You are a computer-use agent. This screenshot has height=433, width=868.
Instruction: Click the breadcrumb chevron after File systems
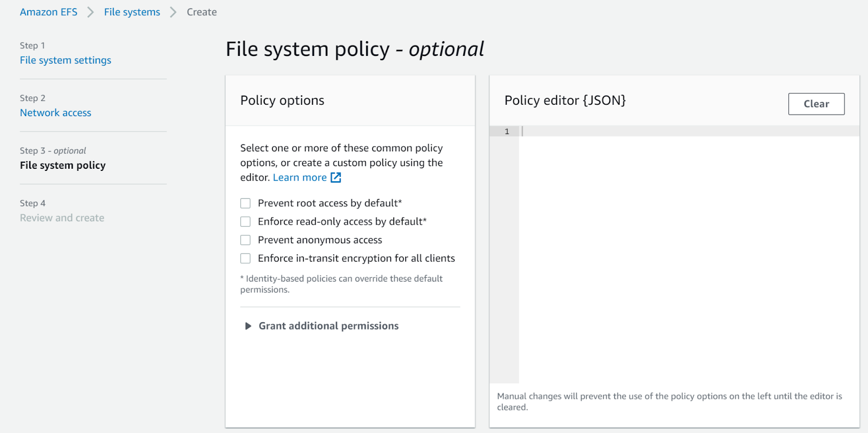(173, 12)
